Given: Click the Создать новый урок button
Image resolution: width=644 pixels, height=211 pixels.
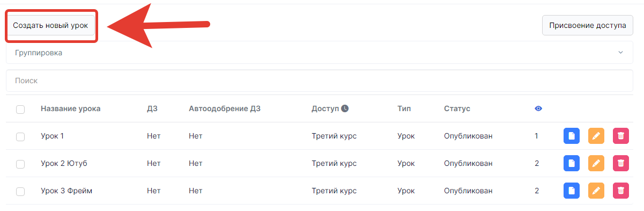Looking at the screenshot, I should (x=50, y=25).
